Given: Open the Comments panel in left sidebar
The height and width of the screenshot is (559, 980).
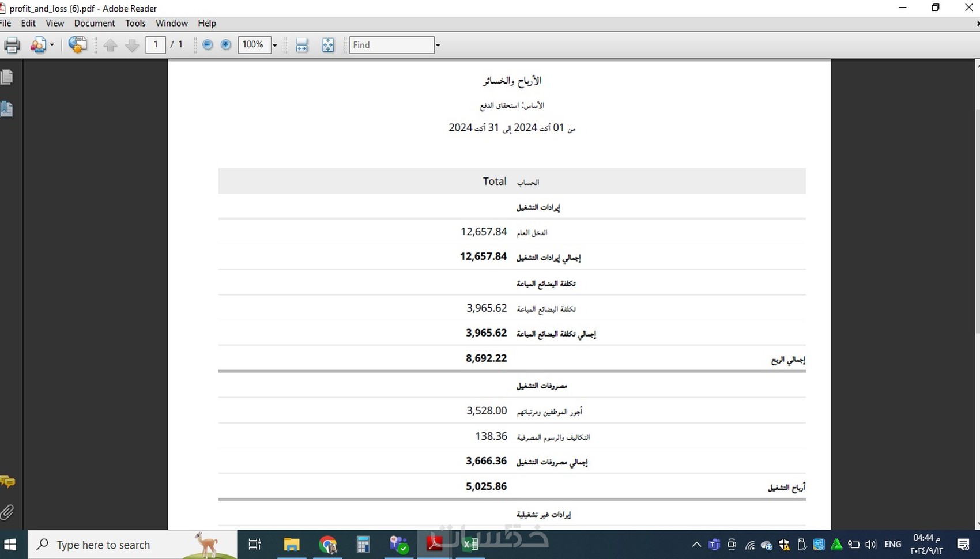Looking at the screenshot, I should click(7, 481).
